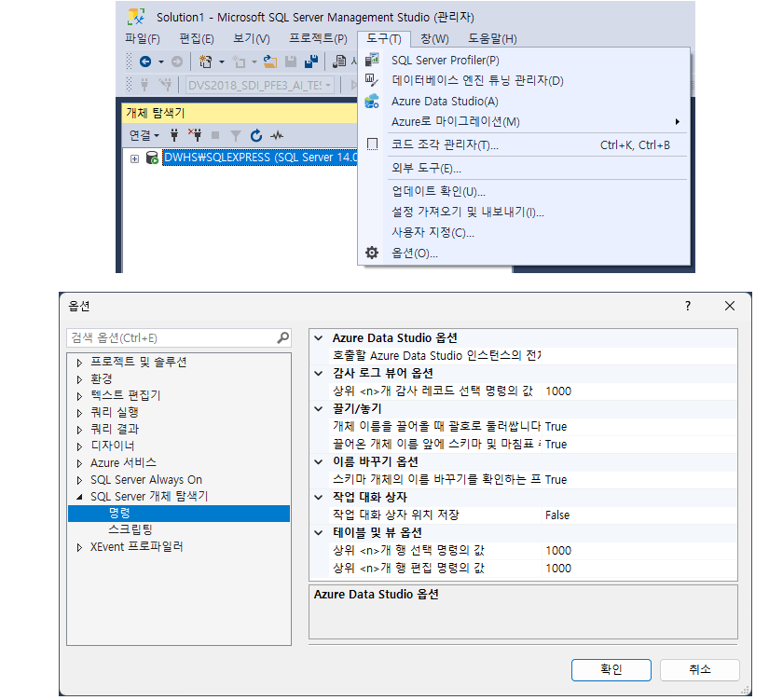769x700 pixels.
Task: Select the 명령 tree item
Action: [179, 513]
